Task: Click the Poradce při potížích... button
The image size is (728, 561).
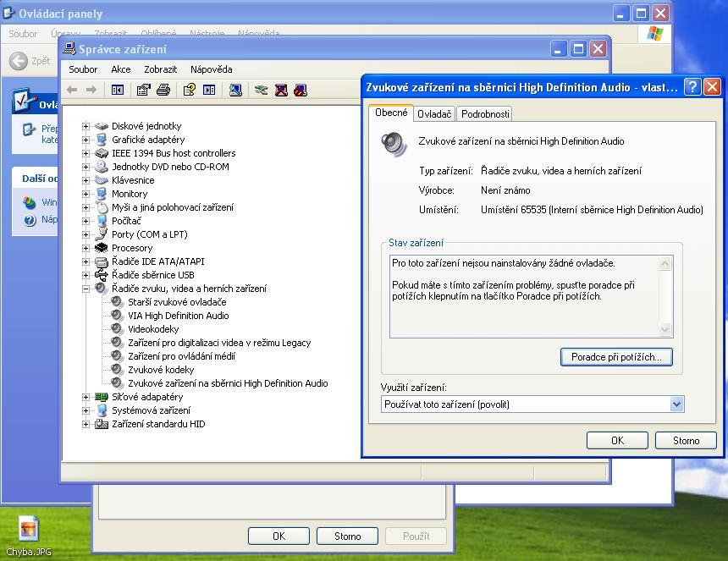Action: [x=616, y=357]
